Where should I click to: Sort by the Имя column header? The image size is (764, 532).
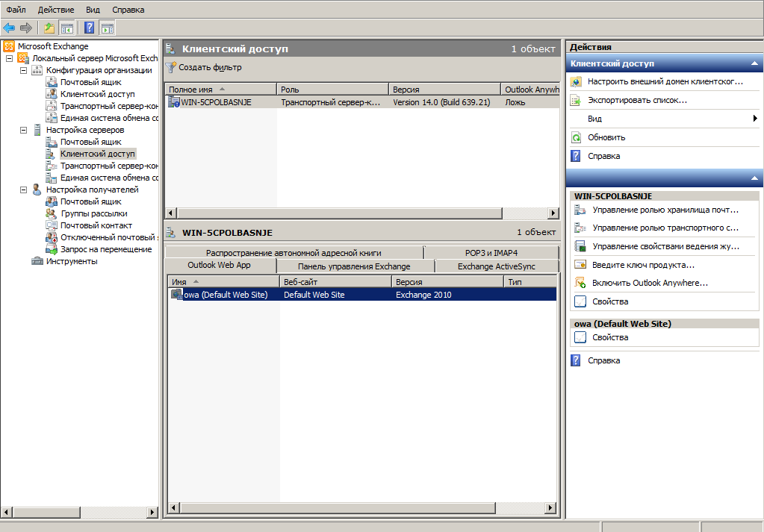223,282
